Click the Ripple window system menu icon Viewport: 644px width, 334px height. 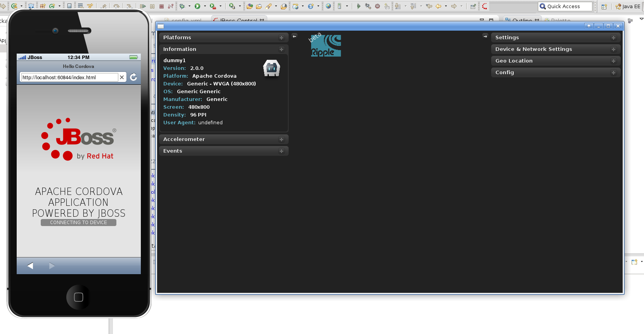161,26
